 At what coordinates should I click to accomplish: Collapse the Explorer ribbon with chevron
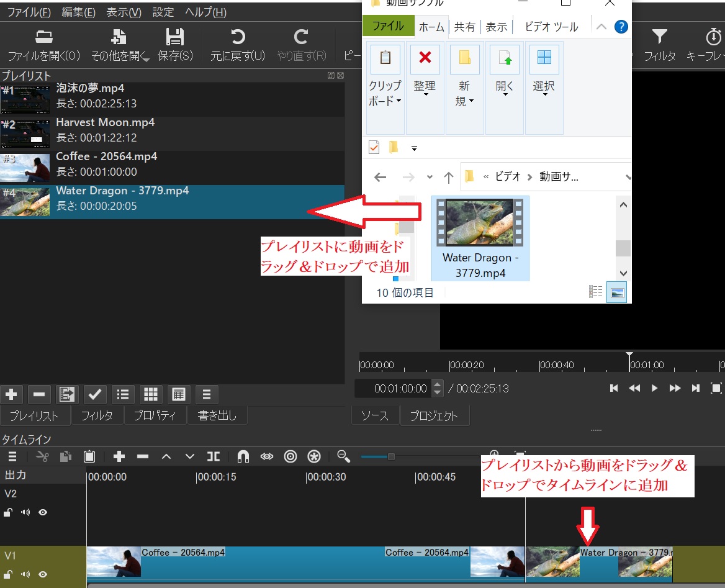(601, 27)
